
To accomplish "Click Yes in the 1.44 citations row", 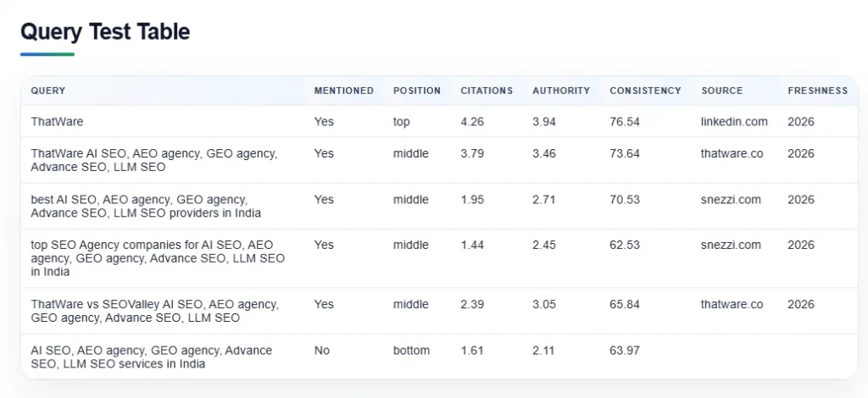I will pyautogui.click(x=324, y=245).
